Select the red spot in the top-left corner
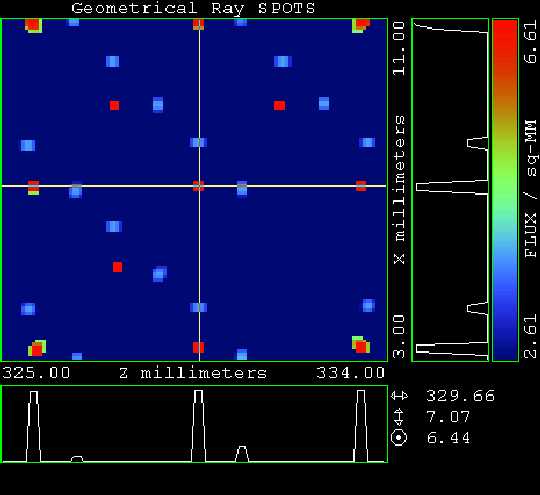Viewport: 540px width, 495px height. coord(33,25)
